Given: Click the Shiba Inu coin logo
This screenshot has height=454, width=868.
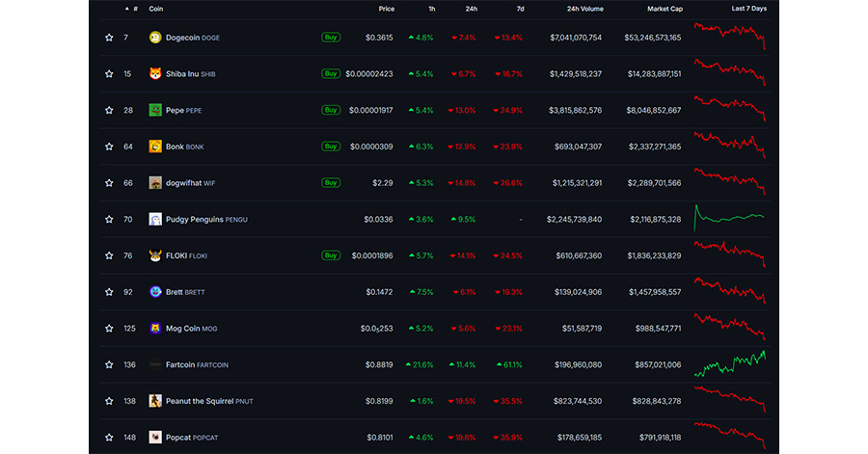Looking at the screenshot, I should point(155,73).
